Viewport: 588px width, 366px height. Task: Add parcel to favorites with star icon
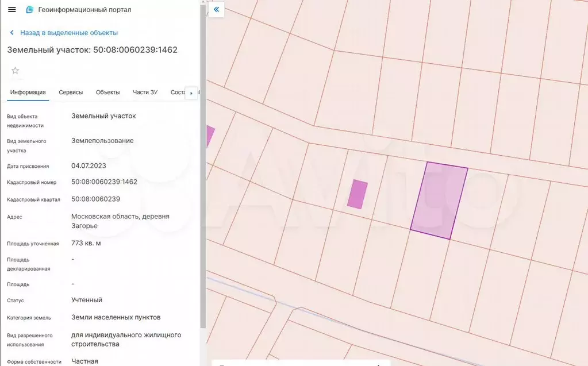[15, 71]
